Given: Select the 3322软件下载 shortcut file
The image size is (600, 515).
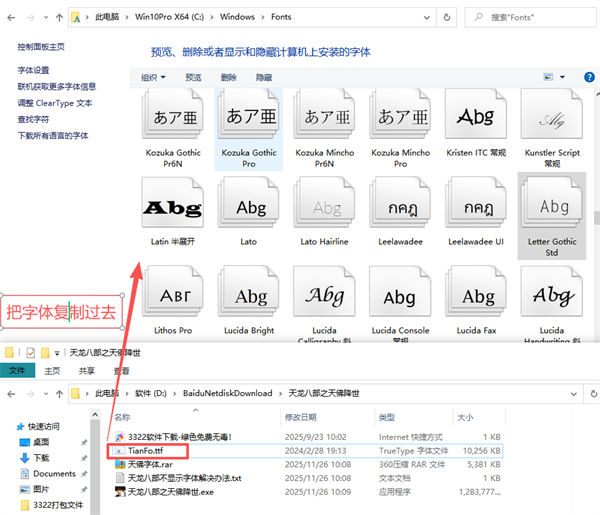Looking at the screenshot, I should coord(174,437).
